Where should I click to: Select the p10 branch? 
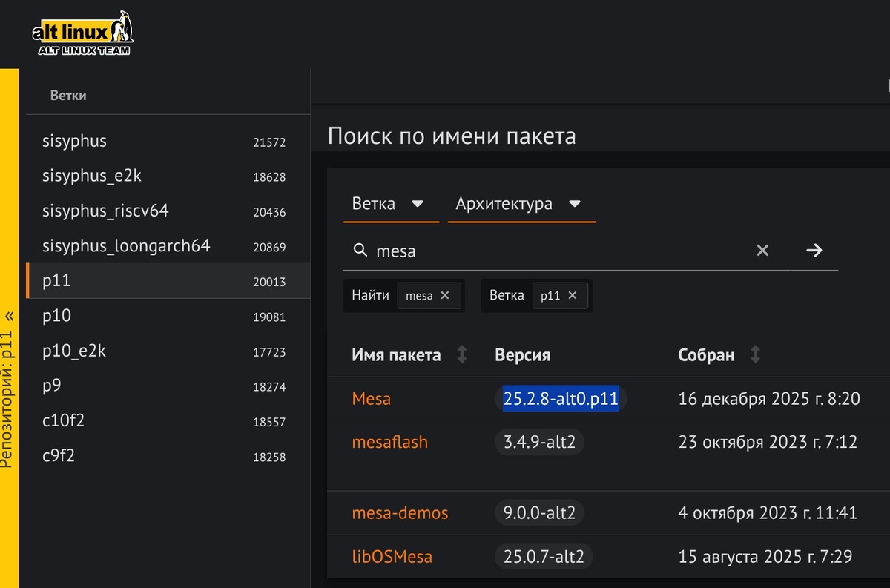(56, 316)
